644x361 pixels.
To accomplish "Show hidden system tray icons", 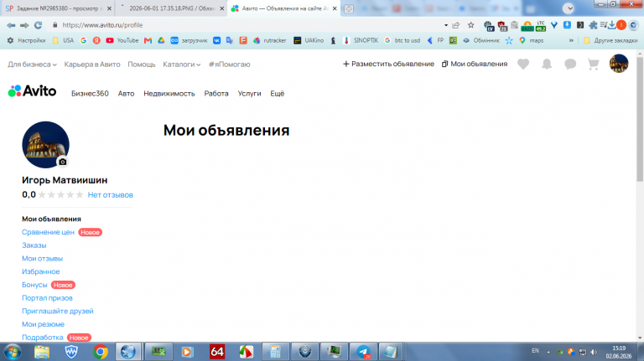I will click(x=548, y=352).
